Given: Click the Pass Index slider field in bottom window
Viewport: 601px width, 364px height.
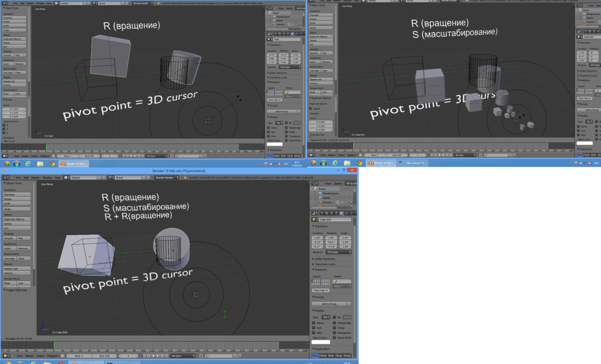Looking at the screenshot, I should (x=321, y=290).
